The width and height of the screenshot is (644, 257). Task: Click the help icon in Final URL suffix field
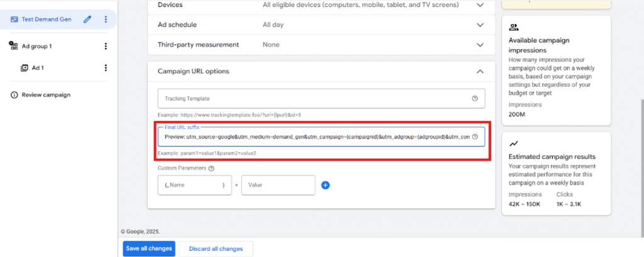coord(475,137)
